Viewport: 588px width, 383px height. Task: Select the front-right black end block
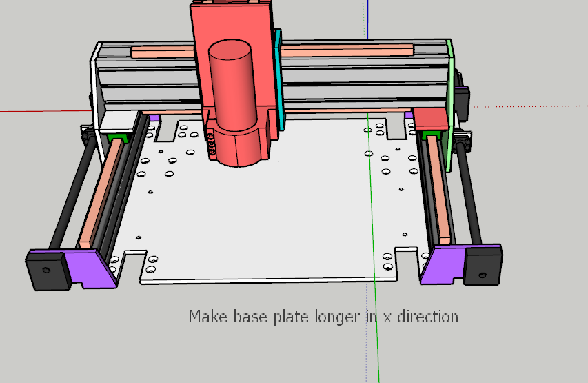coord(484,266)
